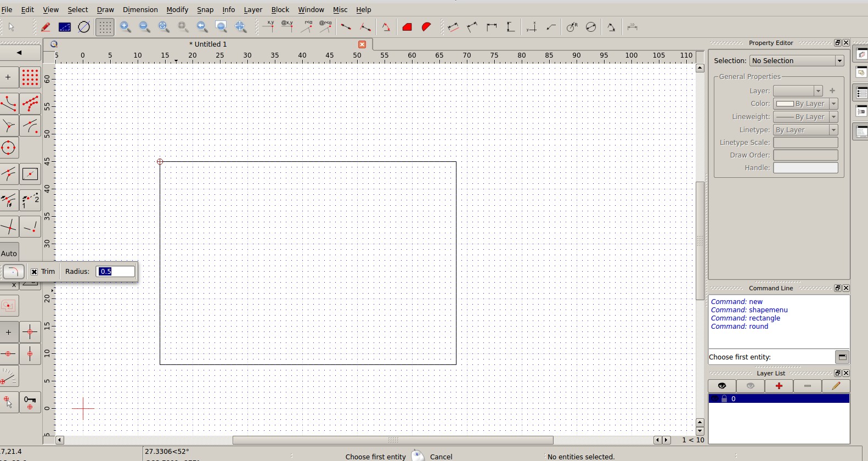Click the red pencil draft mode icon
Screen dimensions: 868x461
coord(46,27)
